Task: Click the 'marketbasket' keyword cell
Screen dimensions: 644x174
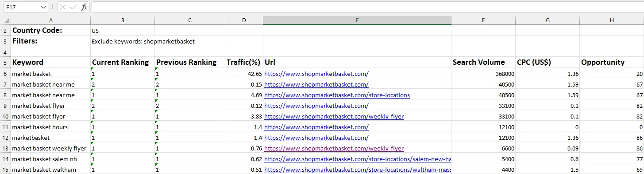Action: (x=51, y=138)
